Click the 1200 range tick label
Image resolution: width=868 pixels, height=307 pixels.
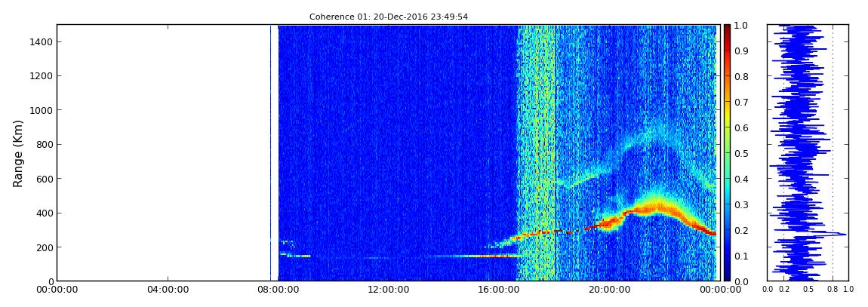pyautogui.click(x=40, y=75)
